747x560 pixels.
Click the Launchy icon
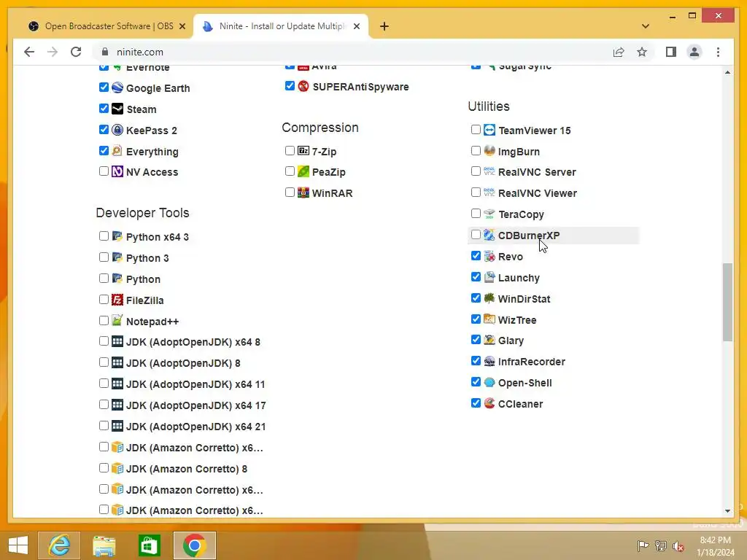489,277
